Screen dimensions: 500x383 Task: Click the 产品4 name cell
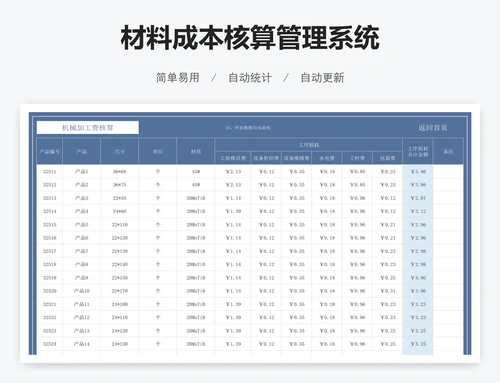coord(81,211)
